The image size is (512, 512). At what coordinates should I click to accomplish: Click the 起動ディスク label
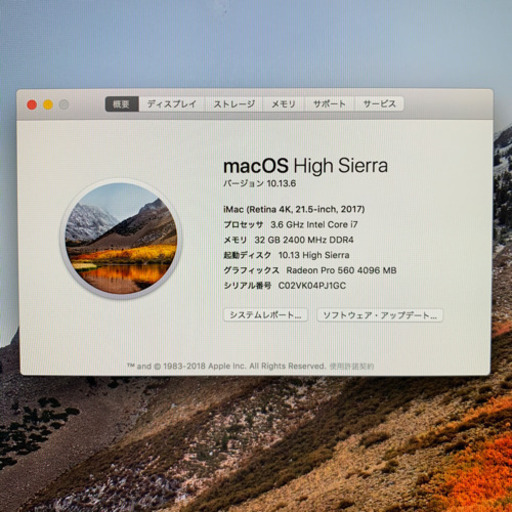click(247, 255)
